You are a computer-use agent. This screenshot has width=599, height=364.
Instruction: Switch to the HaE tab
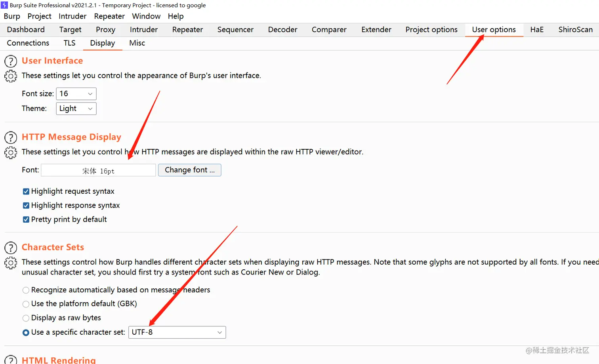537,30
